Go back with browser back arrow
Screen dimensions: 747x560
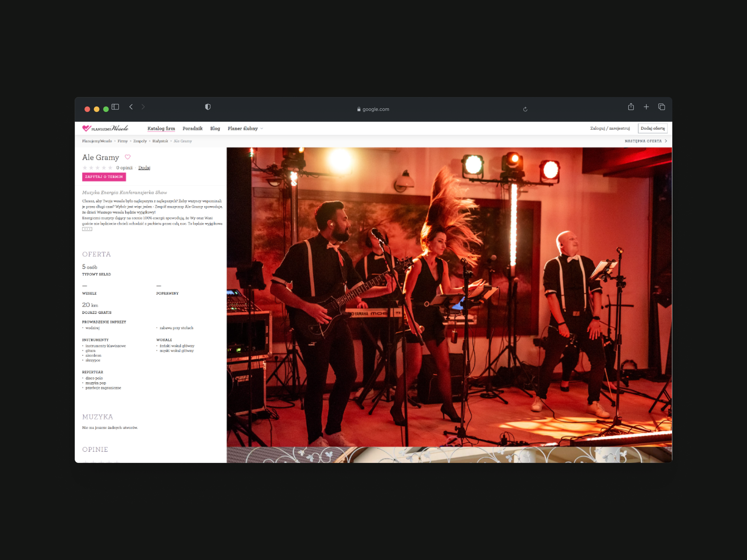click(x=131, y=107)
